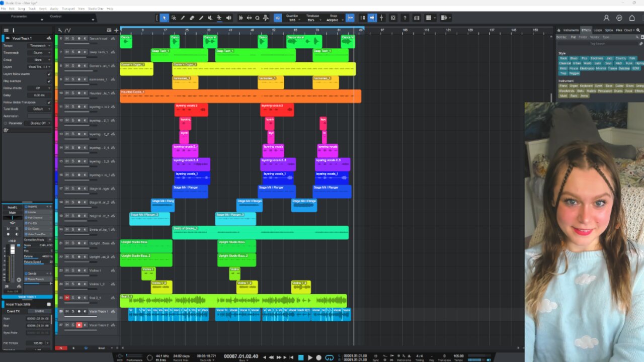644x362 pixels.
Task: Show automation curve icon above tracks
Action: point(67,31)
